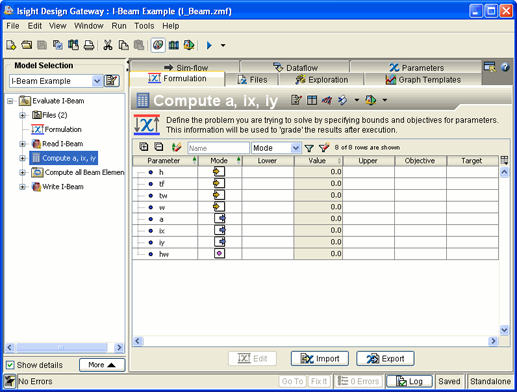Open the File menu
This screenshot has width=517, height=392.
point(13,26)
